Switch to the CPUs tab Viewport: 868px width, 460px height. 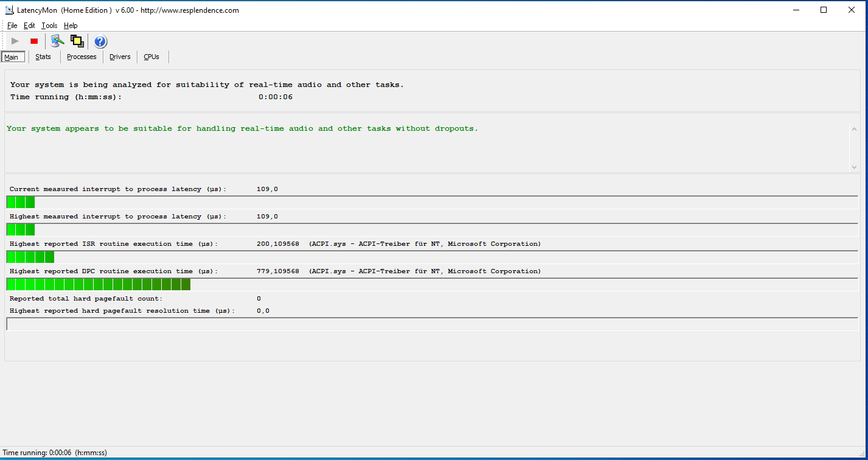point(151,57)
